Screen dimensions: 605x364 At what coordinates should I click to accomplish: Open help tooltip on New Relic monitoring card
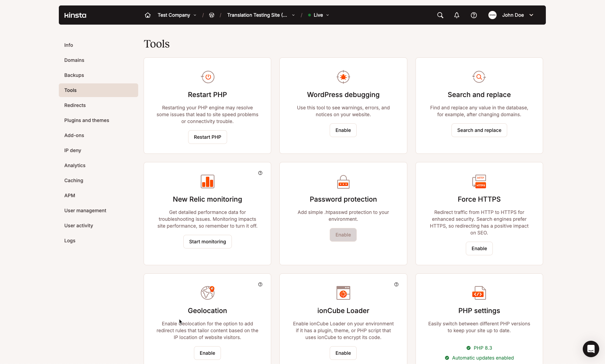[x=260, y=173]
